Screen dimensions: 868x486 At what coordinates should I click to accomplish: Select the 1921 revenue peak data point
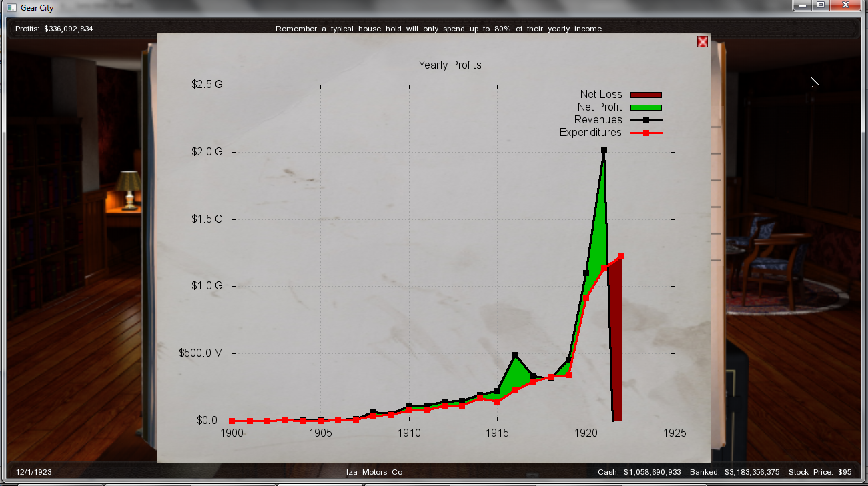pos(604,151)
